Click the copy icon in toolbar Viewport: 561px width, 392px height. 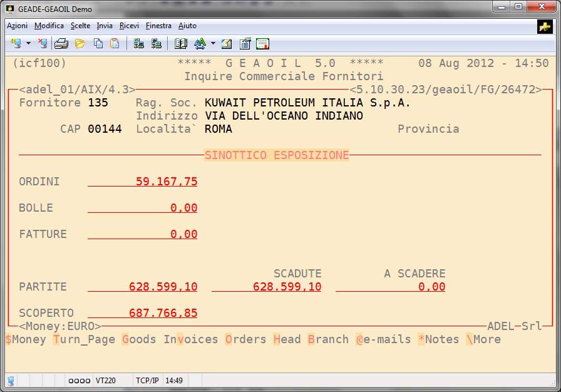click(x=98, y=44)
